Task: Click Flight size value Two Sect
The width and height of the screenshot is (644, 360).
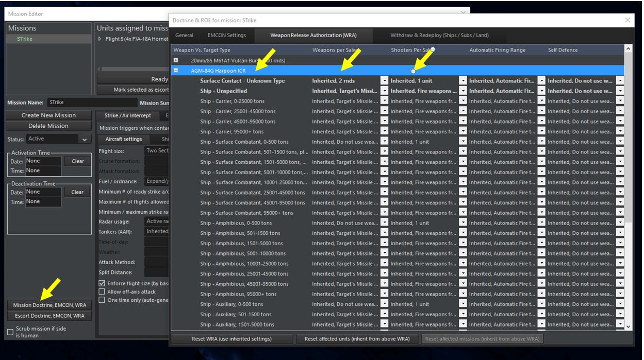Action: [x=157, y=151]
